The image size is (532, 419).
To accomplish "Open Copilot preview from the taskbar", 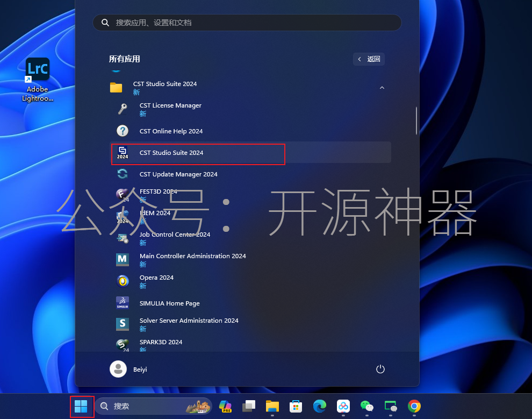I will pos(225,406).
